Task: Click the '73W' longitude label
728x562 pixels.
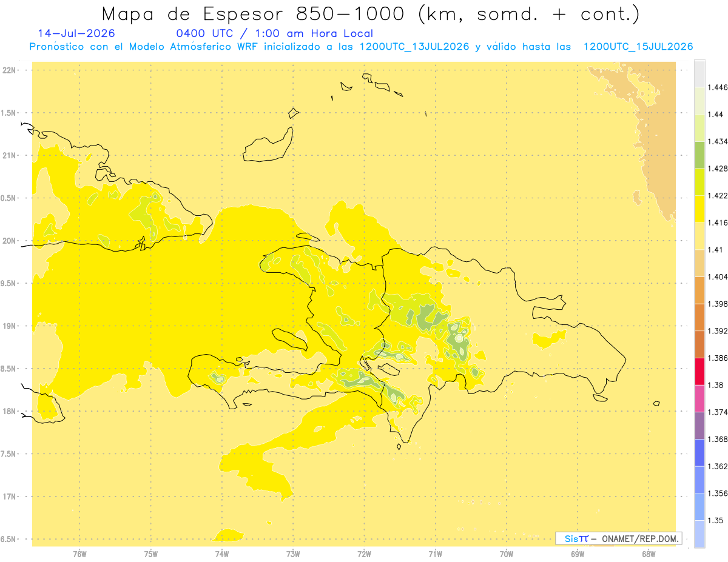Action: click(x=293, y=554)
